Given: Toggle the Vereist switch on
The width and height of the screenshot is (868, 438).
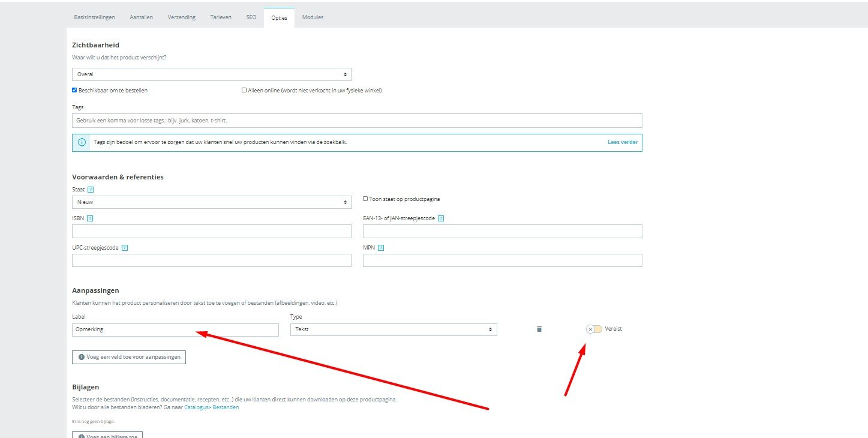Looking at the screenshot, I should click(x=594, y=329).
